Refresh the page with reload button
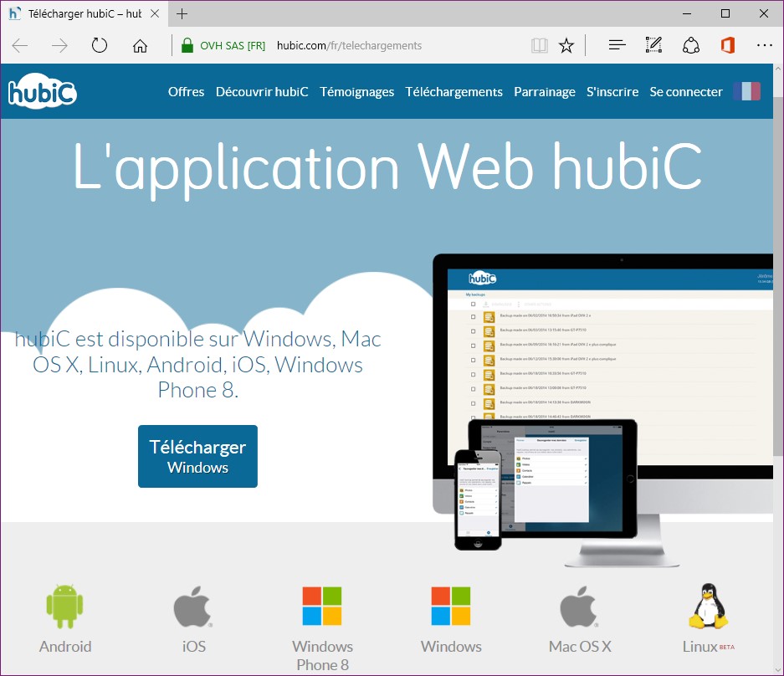The image size is (784, 676). click(100, 45)
